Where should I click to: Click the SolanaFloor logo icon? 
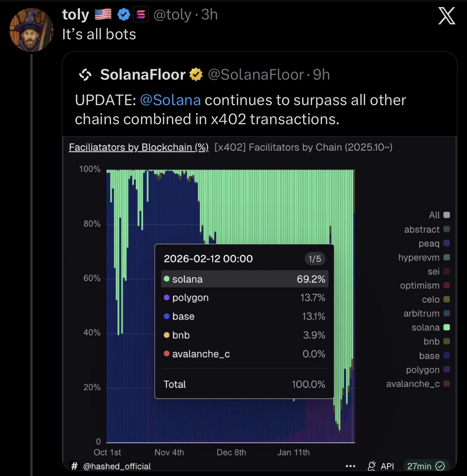coord(85,75)
